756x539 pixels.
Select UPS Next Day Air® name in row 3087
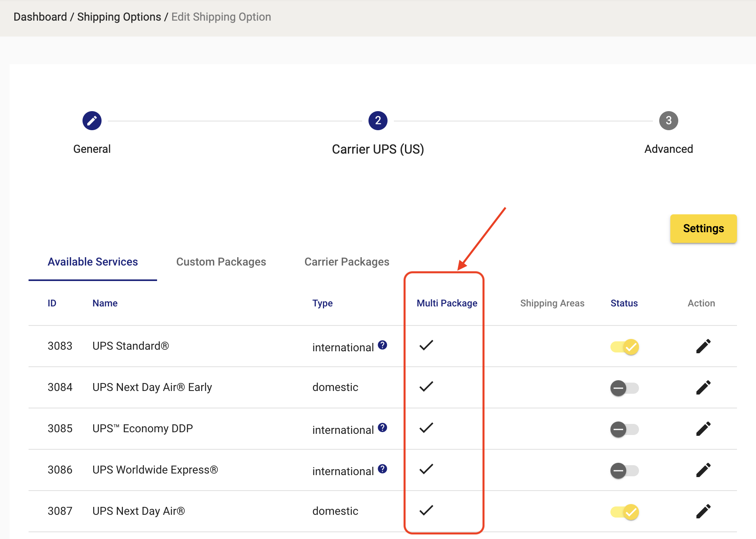(138, 511)
